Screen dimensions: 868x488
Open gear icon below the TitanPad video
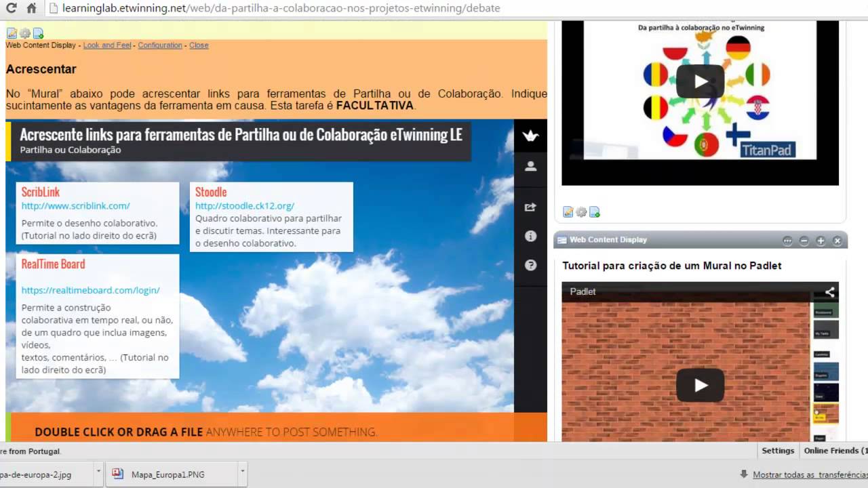coord(581,212)
